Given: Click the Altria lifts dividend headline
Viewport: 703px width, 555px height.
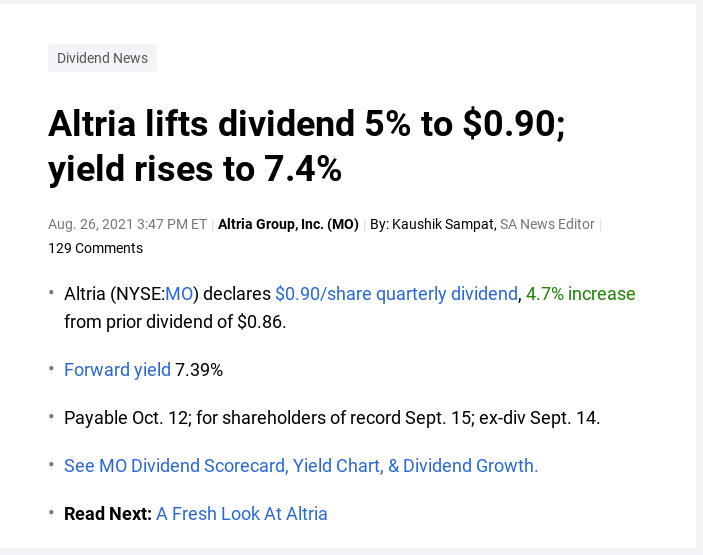Looking at the screenshot, I should [x=306, y=146].
